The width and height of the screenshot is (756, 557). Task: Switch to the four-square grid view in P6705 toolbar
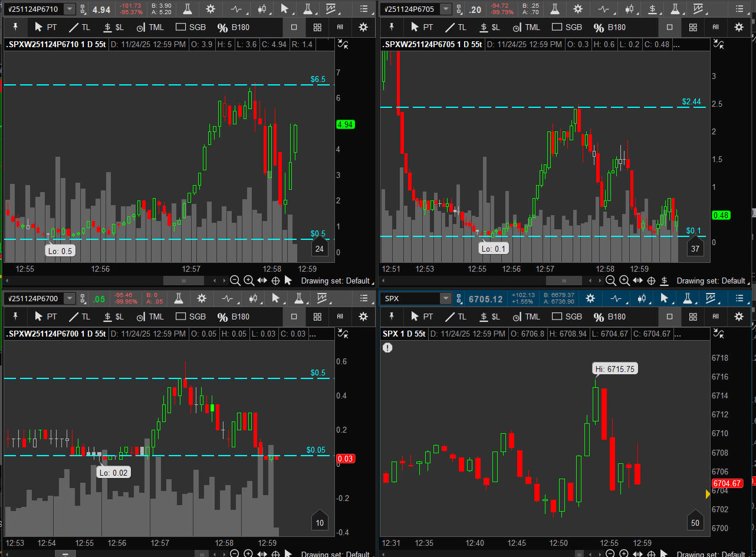pos(693,27)
